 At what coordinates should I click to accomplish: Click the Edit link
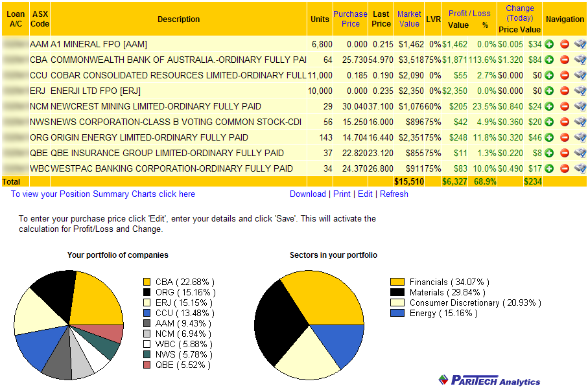(x=365, y=194)
